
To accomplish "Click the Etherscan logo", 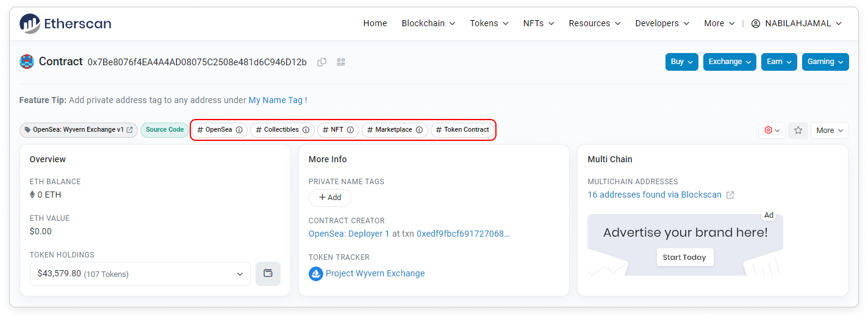I will pos(65,24).
